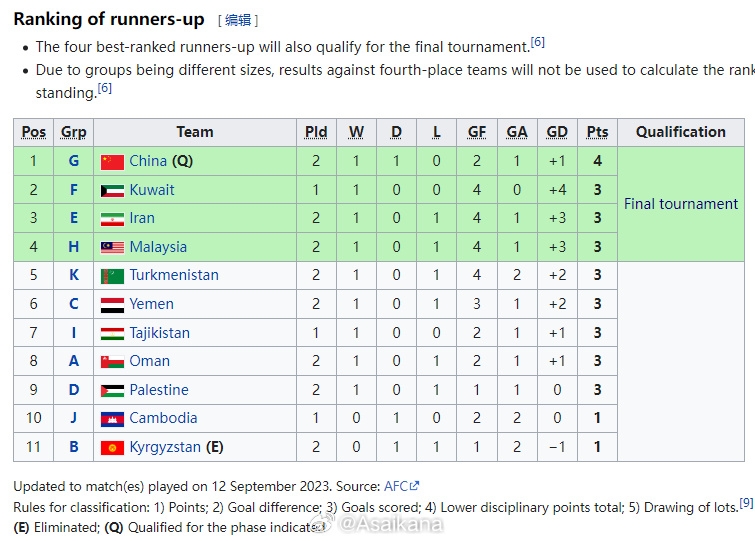Screen dimensions: 755x541
Task: Open the Tajikistan team page
Action: pos(159,333)
